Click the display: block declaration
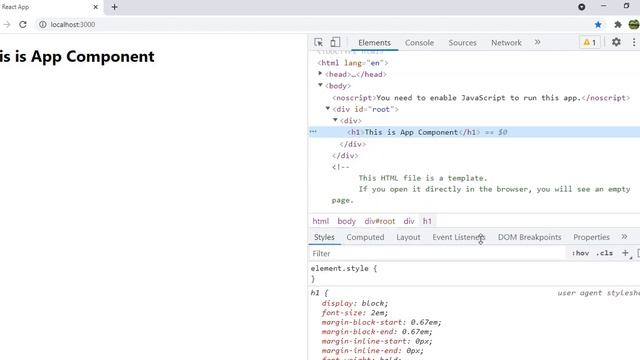Image resolution: width=640 pixels, height=360 pixels. pos(355,303)
